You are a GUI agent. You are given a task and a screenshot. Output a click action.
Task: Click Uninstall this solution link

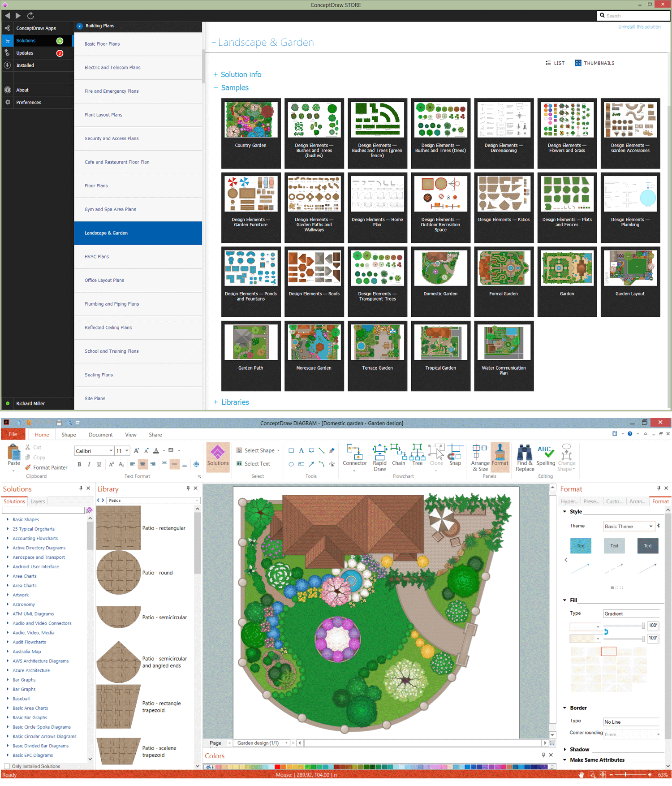(x=639, y=27)
